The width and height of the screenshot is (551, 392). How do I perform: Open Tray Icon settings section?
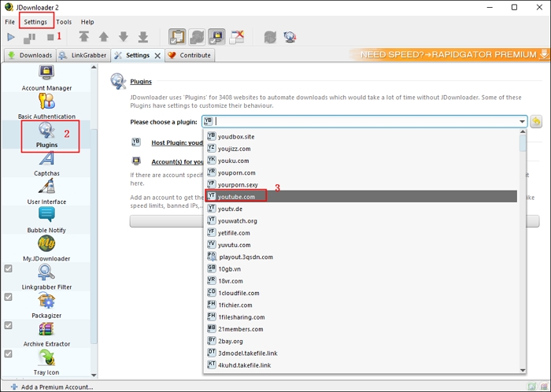pos(46,363)
